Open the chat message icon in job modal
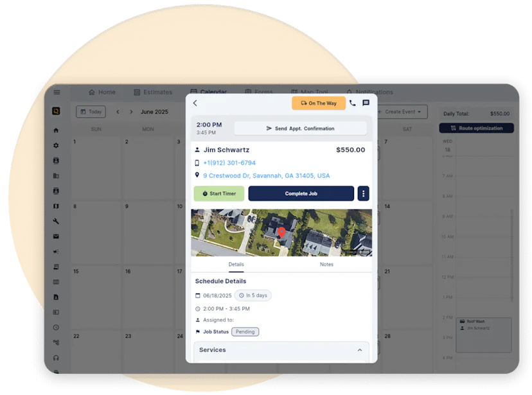This screenshot has width=532, height=395. [x=366, y=103]
